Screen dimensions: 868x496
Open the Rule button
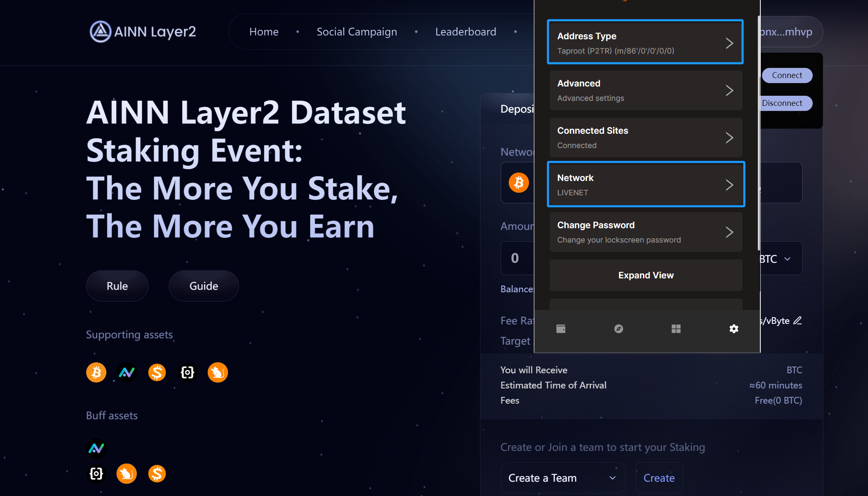click(x=117, y=286)
